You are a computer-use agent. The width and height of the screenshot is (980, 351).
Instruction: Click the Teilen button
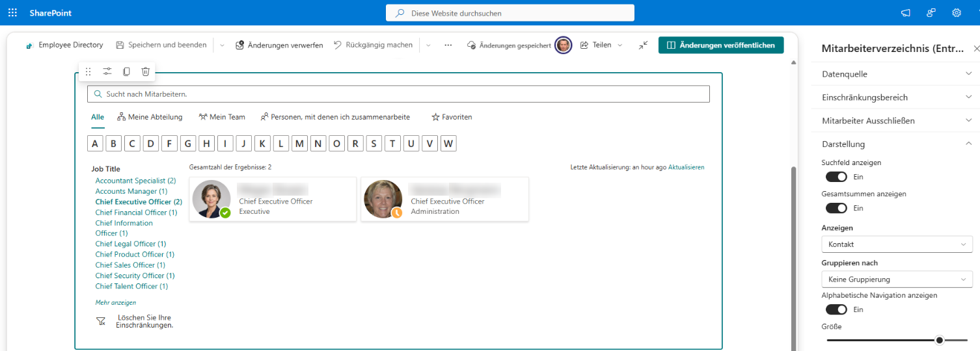pos(595,45)
